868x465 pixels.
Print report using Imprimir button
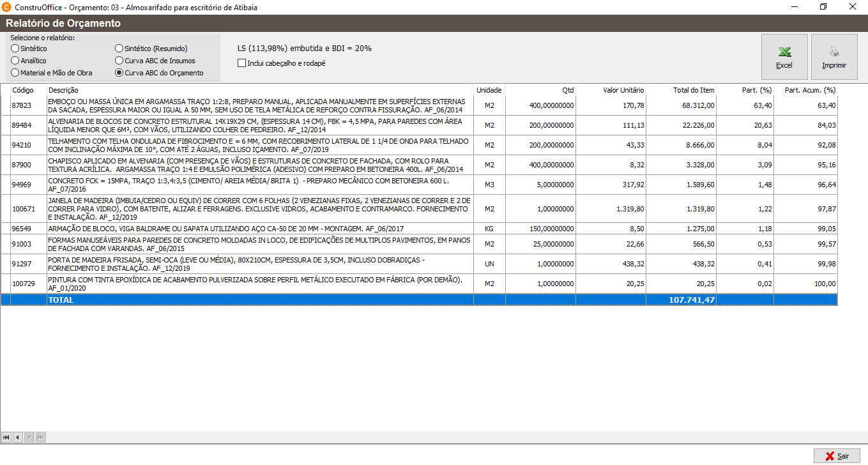[x=834, y=57]
